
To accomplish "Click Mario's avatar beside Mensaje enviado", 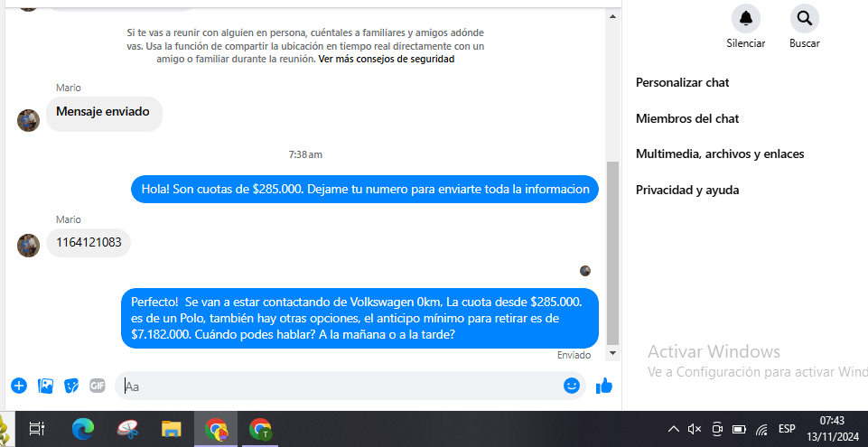I will point(28,120).
